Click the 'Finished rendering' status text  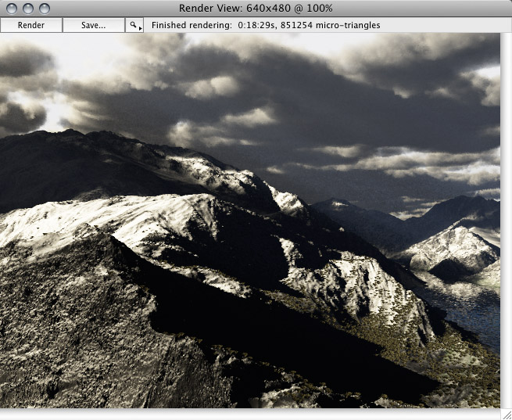pyautogui.click(x=266, y=25)
